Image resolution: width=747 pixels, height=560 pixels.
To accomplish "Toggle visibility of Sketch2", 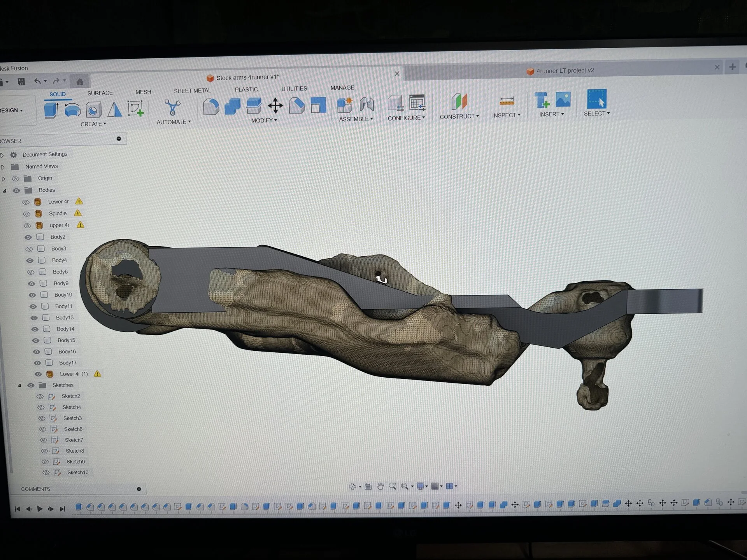I will coord(40,396).
